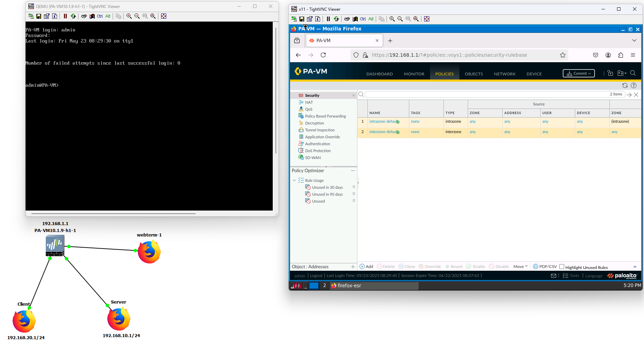Open DASHBOARD tab
This screenshot has width=644, height=343.
[380, 74]
